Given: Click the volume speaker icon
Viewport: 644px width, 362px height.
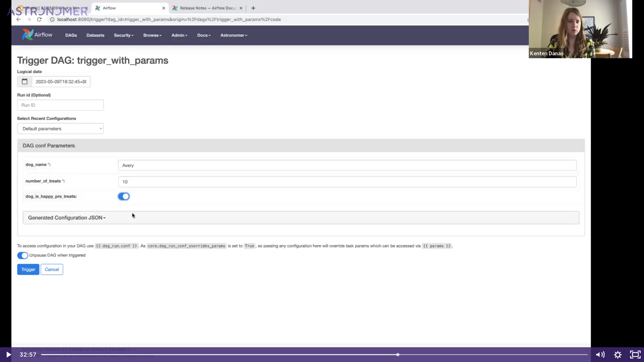Looking at the screenshot, I should 600,355.
